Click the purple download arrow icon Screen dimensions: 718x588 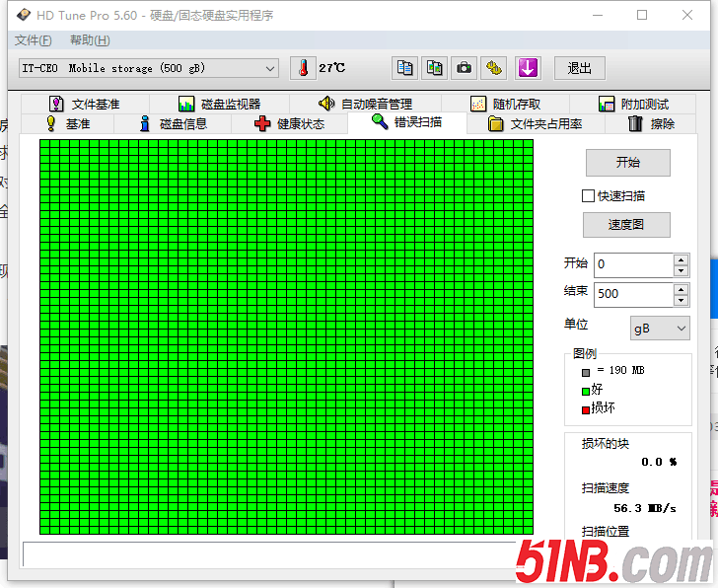coord(528,68)
